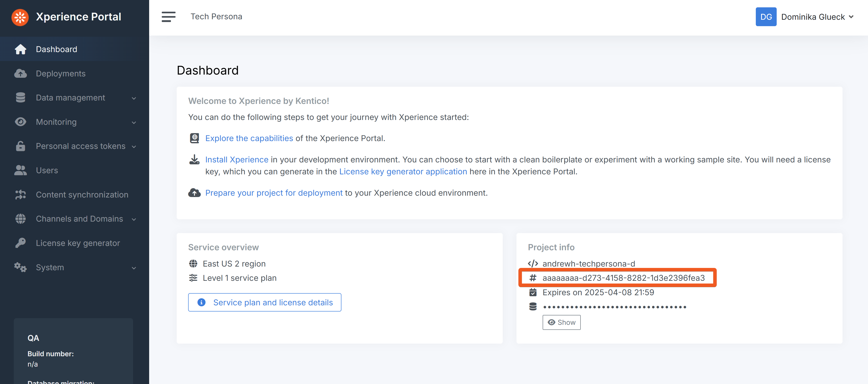Click the highlighted project GUID text

click(x=623, y=278)
